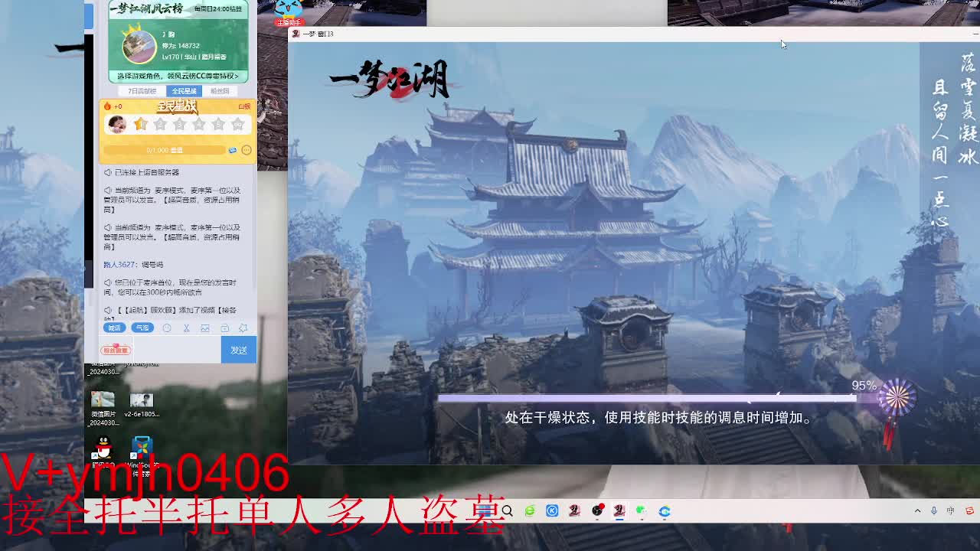
Task: Click the taskbar search magnifier icon
Action: [507, 511]
